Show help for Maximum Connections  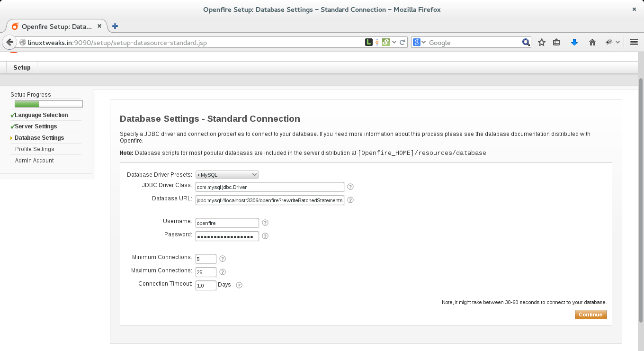(x=223, y=272)
